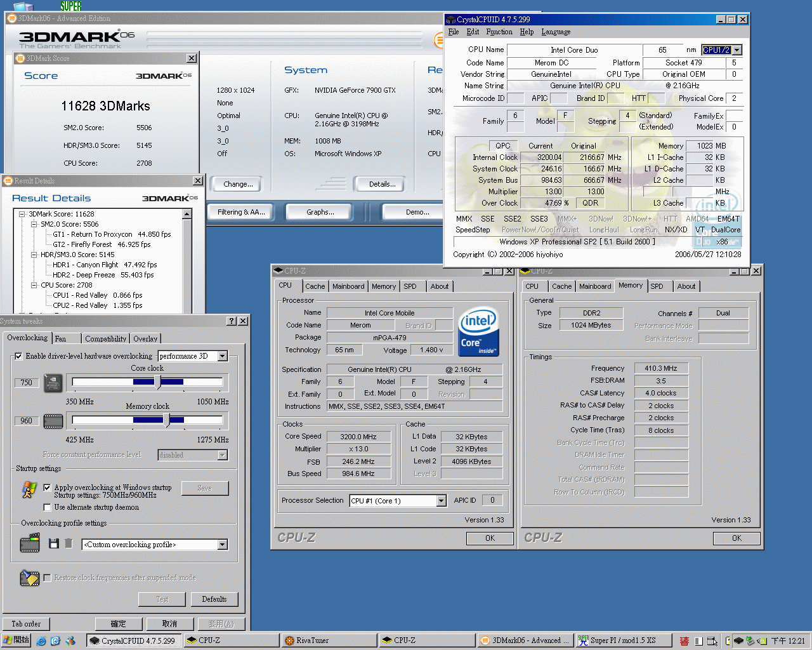Click the Memory clock value field 960
Screen dimensions: 812x650
pos(26,421)
